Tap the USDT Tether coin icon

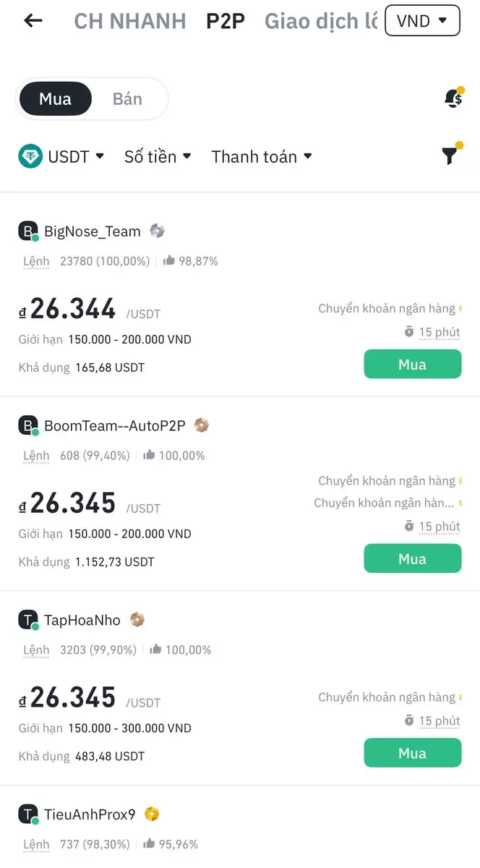click(30, 156)
